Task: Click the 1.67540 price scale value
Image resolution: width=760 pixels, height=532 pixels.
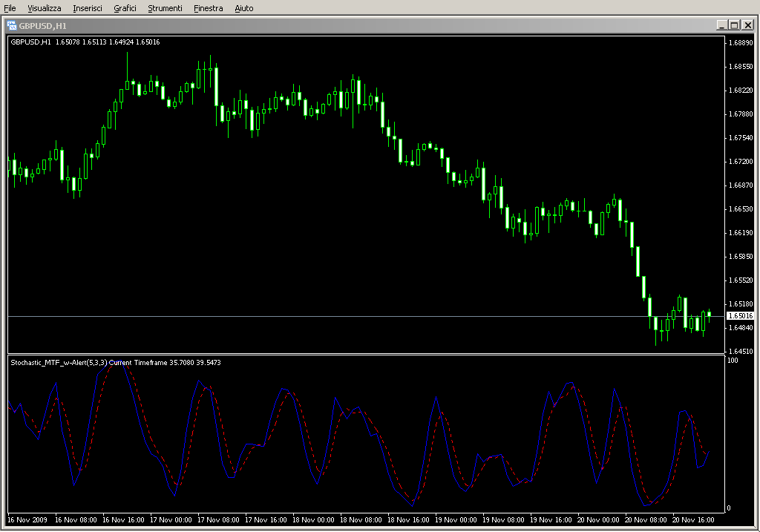Action: point(741,137)
